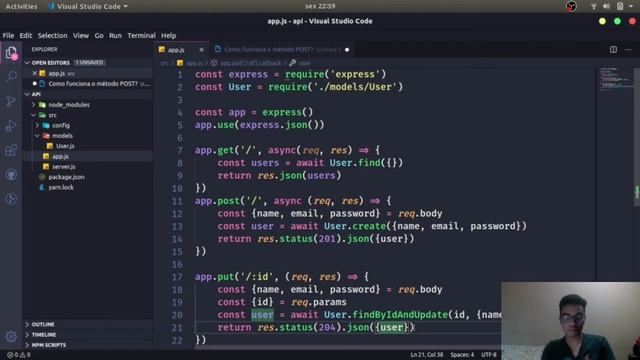Open the errors and warnings status indicator
Image resolution: width=640 pixels, height=360 pixels.
coord(19,355)
